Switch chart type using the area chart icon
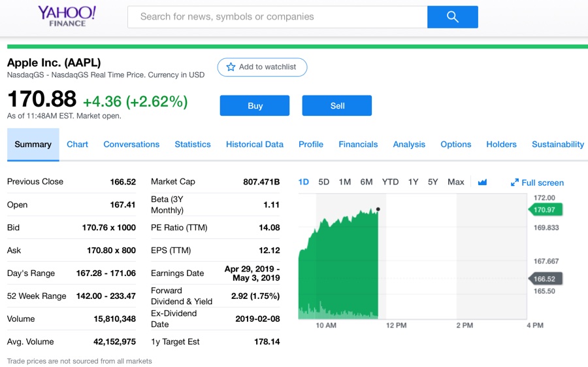The width and height of the screenshot is (588, 367). tap(482, 182)
